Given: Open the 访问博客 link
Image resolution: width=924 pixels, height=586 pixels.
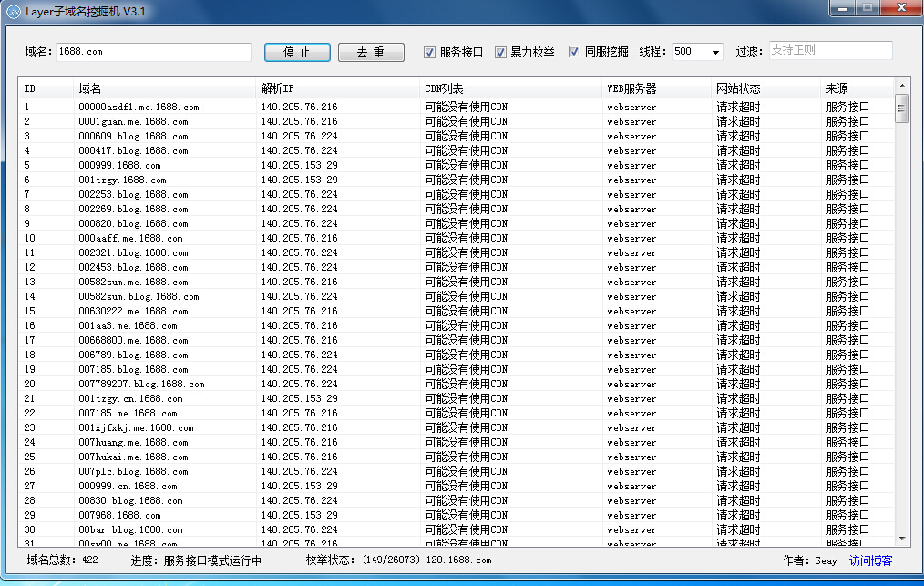Looking at the screenshot, I should [x=870, y=560].
